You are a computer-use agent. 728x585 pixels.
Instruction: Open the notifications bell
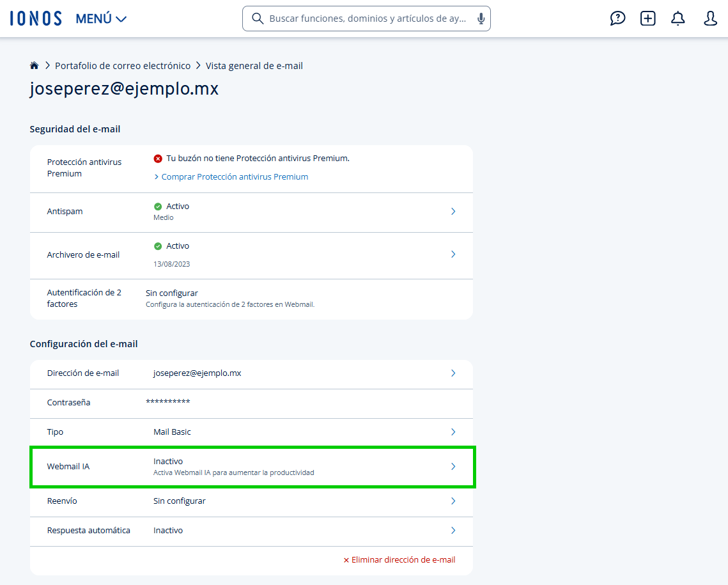pyautogui.click(x=678, y=19)
